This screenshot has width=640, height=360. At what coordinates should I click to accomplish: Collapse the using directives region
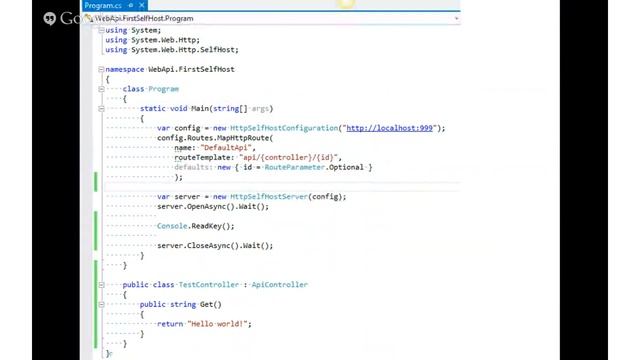[101, 30]
